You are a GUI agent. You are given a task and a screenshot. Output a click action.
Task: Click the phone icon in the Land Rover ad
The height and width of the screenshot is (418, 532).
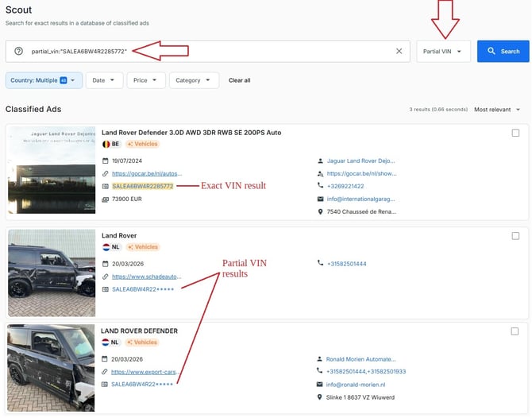click(320, 263)
